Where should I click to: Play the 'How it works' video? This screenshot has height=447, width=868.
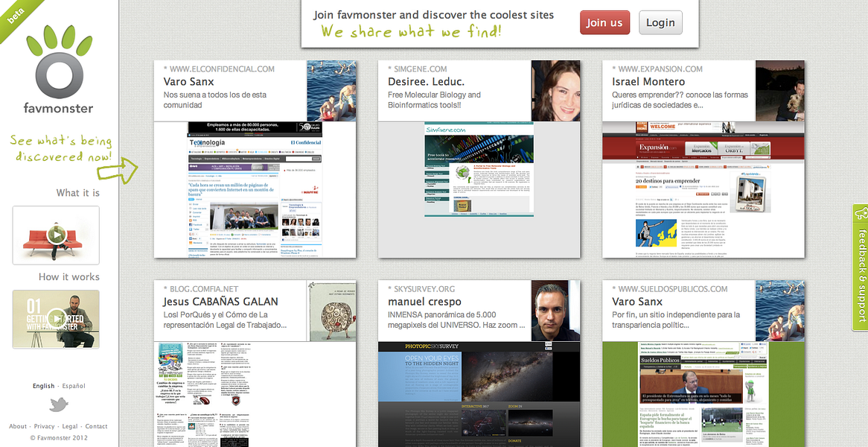pos(56,319)
